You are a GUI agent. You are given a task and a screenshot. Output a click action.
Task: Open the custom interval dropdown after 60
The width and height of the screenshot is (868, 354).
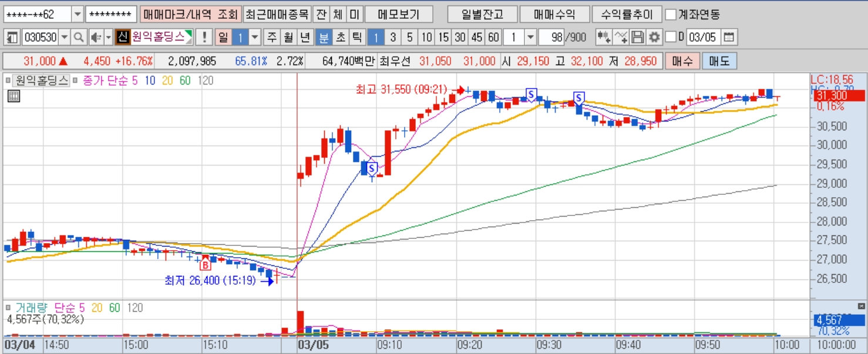click(x=530, y=38)
